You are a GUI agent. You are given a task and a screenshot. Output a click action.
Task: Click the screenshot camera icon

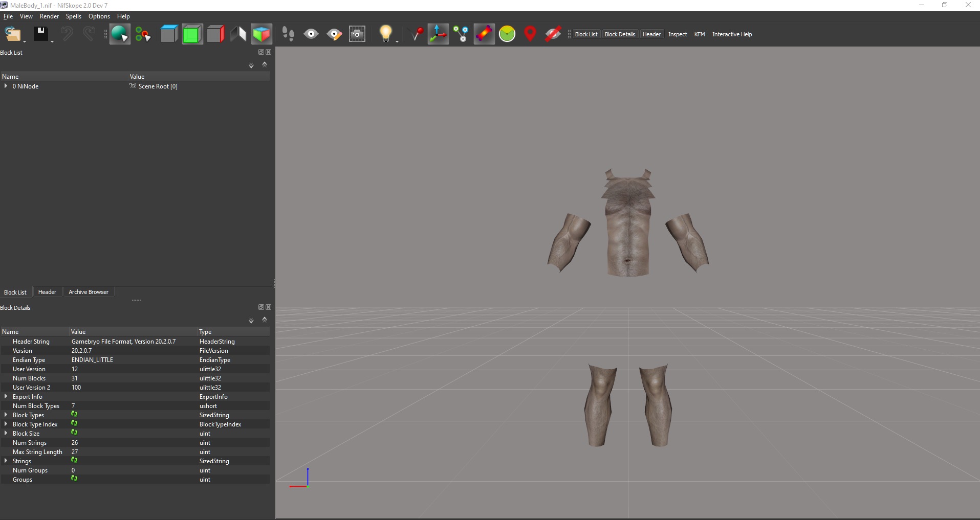click(x=357, y=34)
